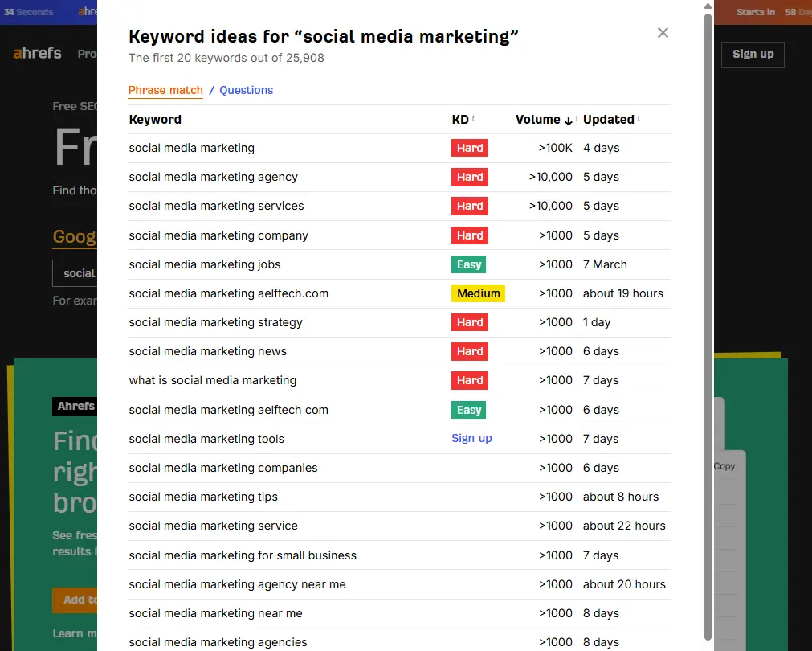Select the keyword 'social media marketing agency'
812x651 pixels.
[214, 177]
